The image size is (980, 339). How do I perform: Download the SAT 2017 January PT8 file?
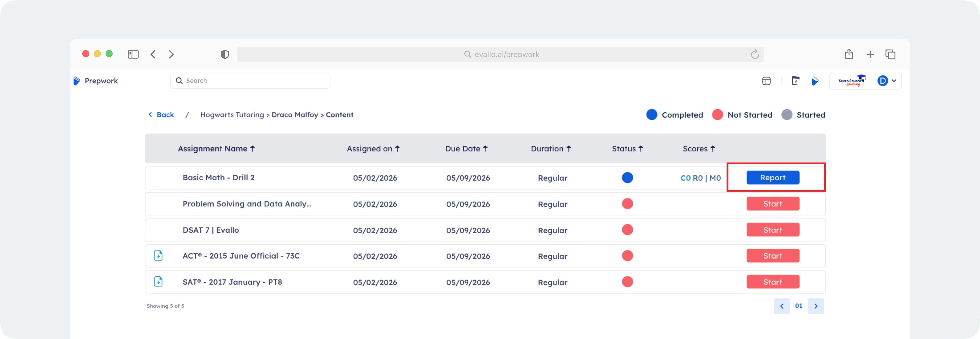(x=158, y=282)
